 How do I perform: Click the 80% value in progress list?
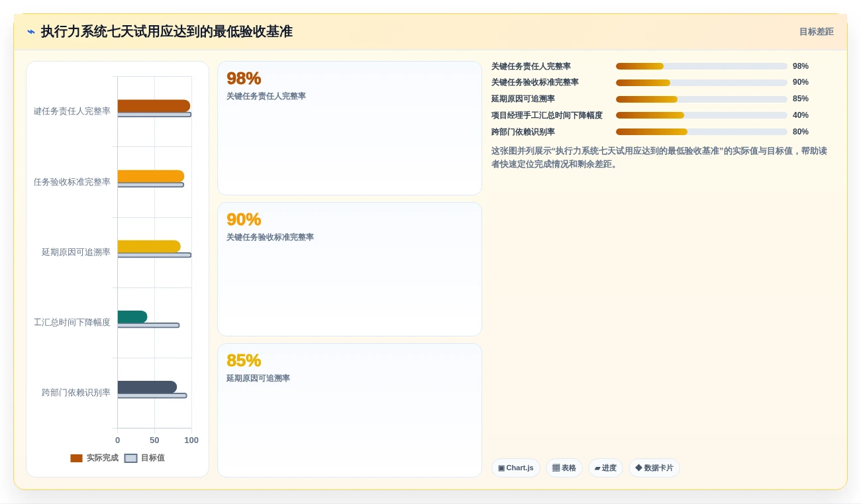coord(800,132)
